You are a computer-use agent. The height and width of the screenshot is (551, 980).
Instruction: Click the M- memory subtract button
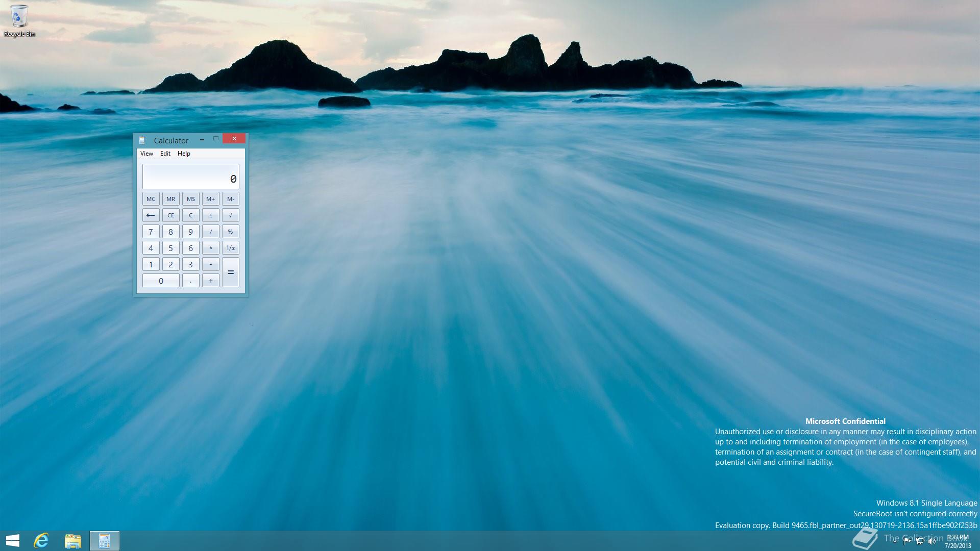(230, 199)
